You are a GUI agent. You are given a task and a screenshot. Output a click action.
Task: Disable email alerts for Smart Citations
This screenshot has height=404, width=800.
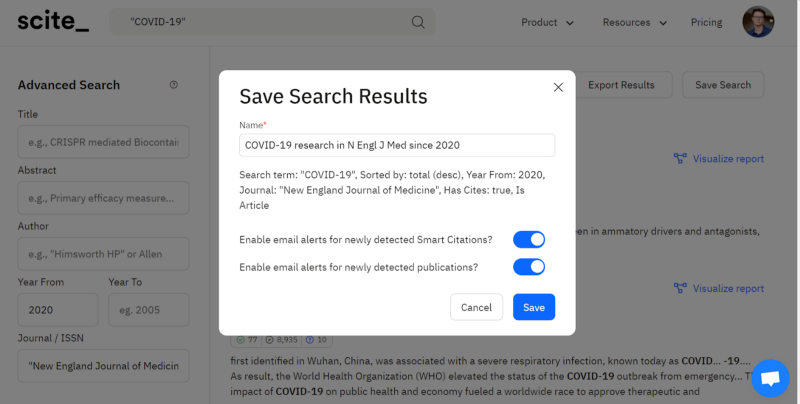529,239
